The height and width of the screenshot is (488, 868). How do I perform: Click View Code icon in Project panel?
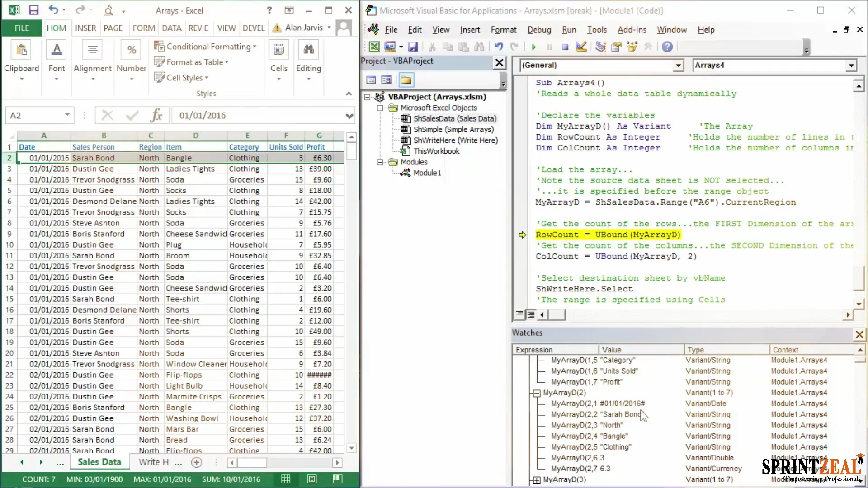point(371,80)
